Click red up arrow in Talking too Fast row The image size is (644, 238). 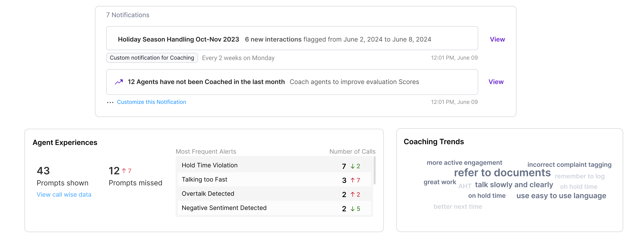[x=353, y=180]
